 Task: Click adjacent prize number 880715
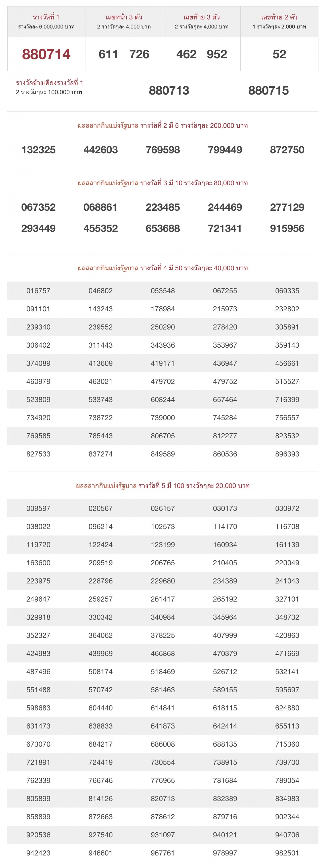point(268,90)
